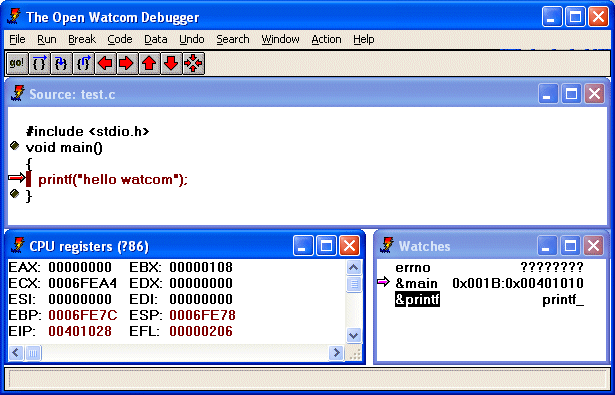Select the errno watch entry
This screenshot has width=615, height=395.
(413, 268)
